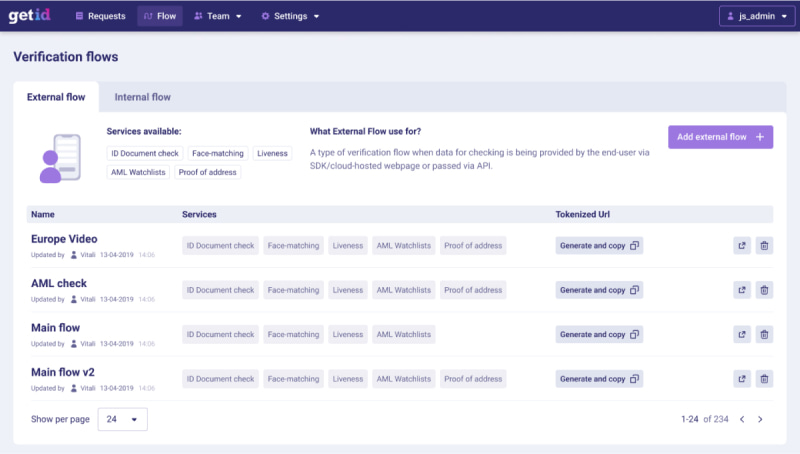The width and height of the screenshot is (800, 454).
Task: Generate and copy URL for Main flow v2
Action: [599, 379]
